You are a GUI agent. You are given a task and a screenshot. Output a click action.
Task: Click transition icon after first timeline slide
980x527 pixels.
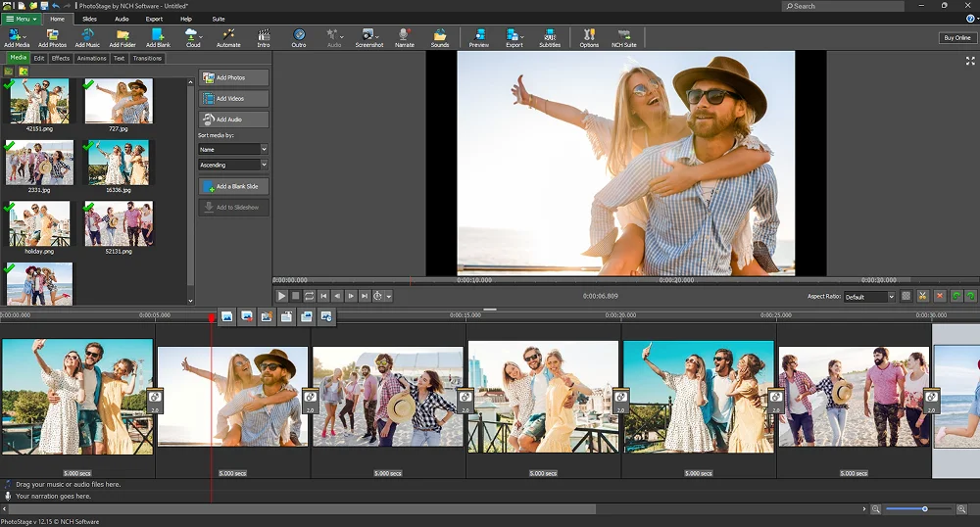pyautogui.click(x=155, y=401)
